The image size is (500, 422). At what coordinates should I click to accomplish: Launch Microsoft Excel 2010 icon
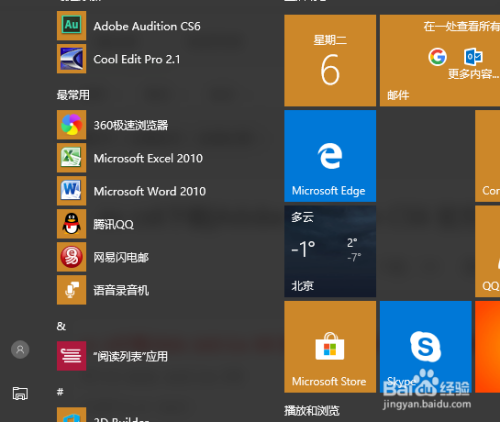(x=71, y=158)
